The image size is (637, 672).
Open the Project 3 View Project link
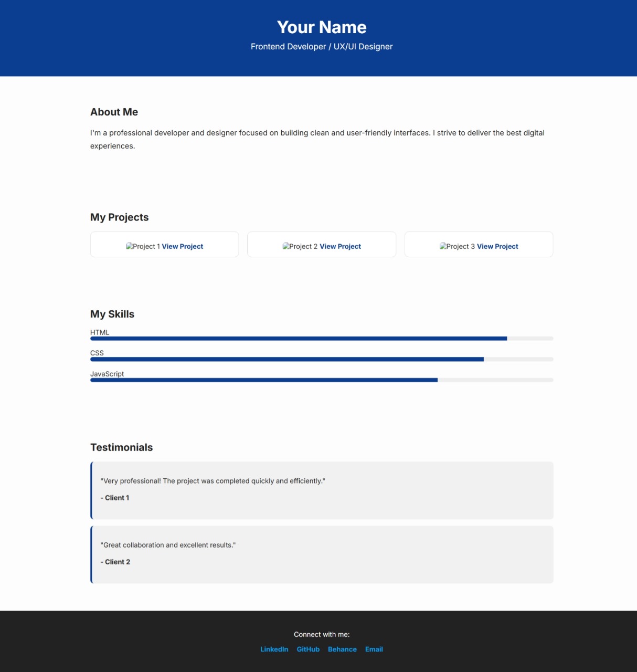[x=497, y=246]
